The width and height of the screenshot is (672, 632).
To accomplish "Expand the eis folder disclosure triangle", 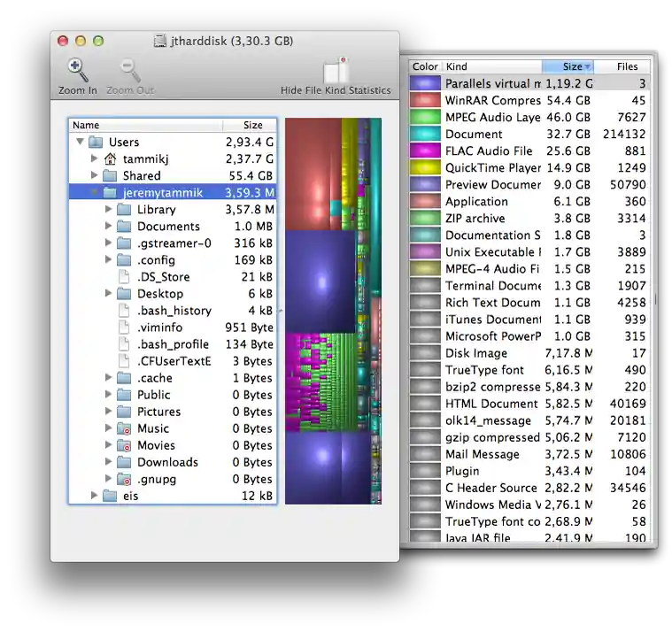I will 95,496.
